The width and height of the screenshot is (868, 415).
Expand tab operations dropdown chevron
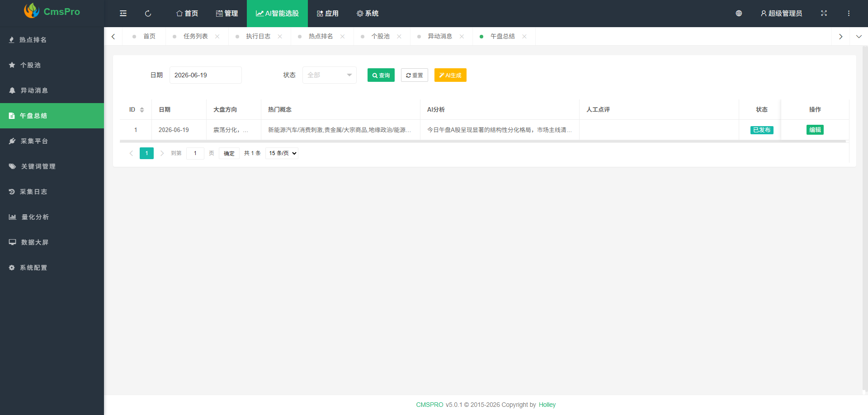(859, 37)
